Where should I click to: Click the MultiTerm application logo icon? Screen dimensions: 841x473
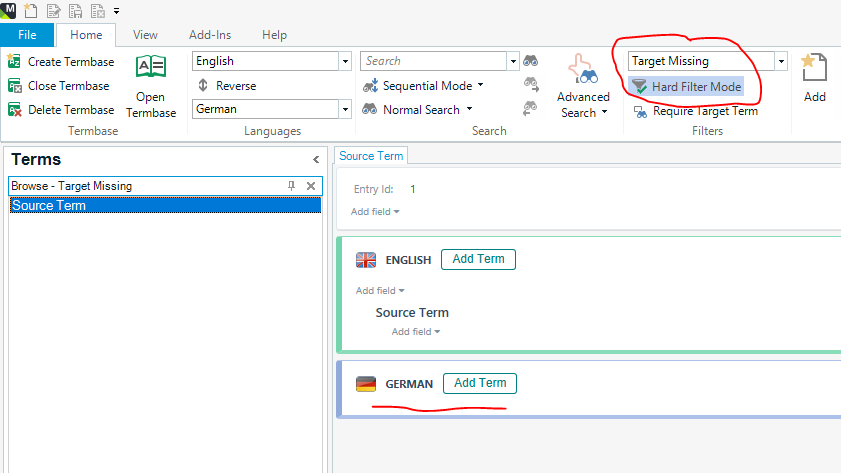(8, 9)
